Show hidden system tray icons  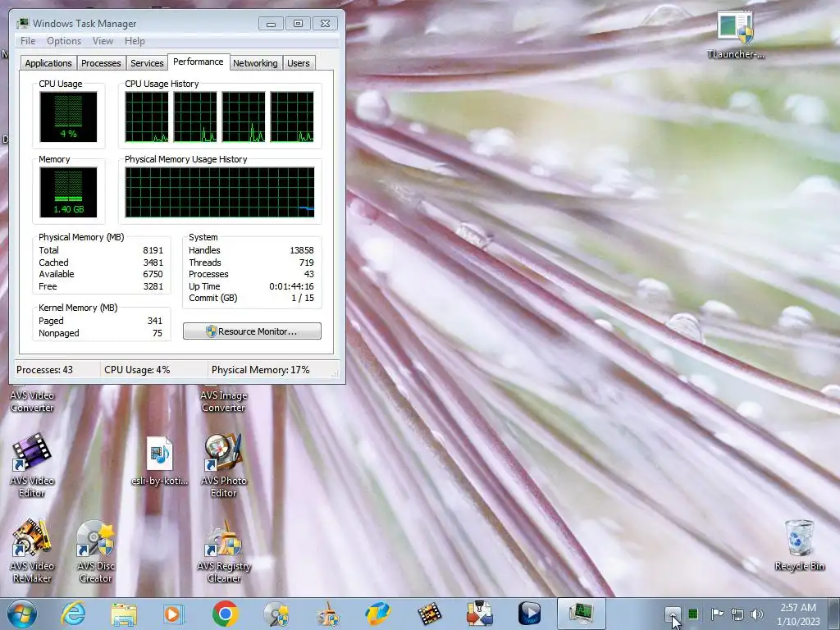coord(673,614)
